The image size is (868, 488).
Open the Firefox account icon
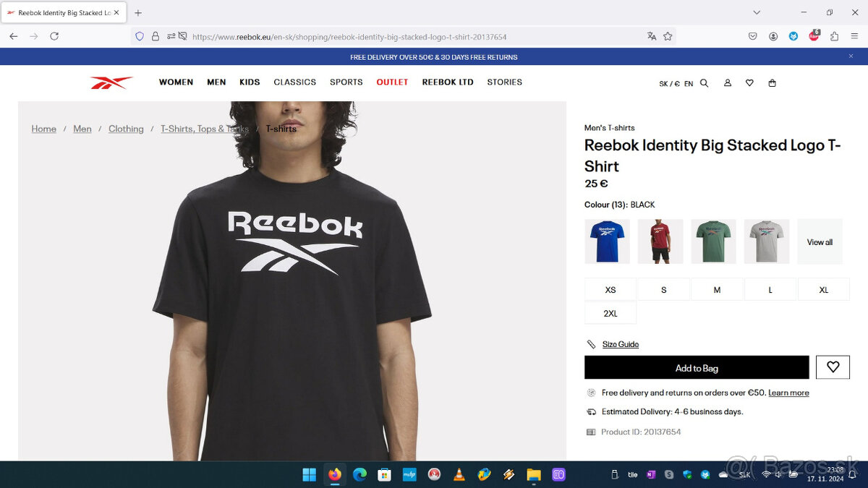point(773,36)
